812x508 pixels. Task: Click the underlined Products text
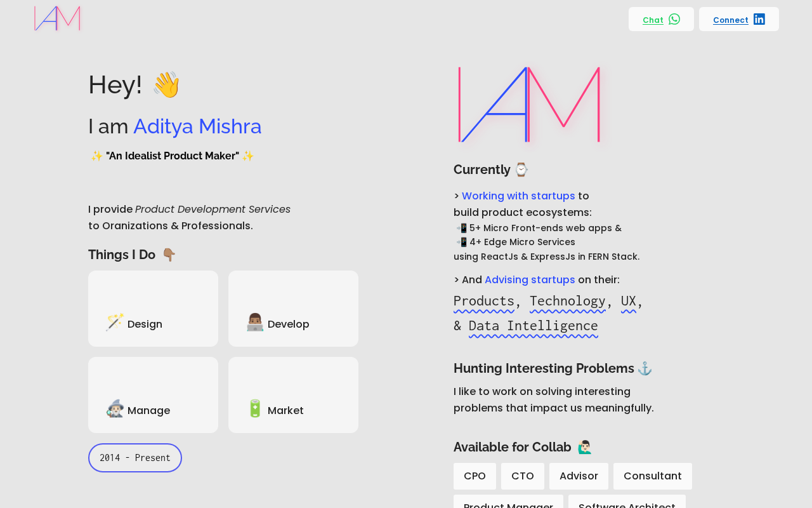484,301
